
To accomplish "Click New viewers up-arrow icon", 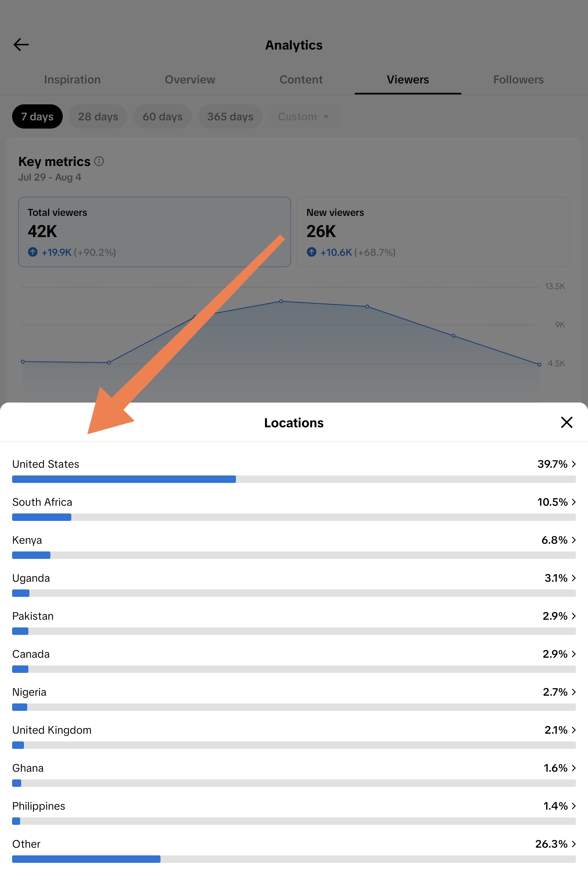I will (x=311, y=252).
